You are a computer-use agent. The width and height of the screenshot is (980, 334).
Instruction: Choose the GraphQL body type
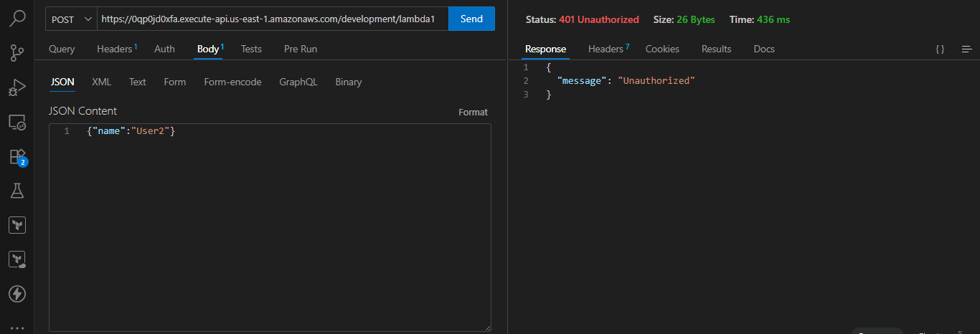coord(298,82)
